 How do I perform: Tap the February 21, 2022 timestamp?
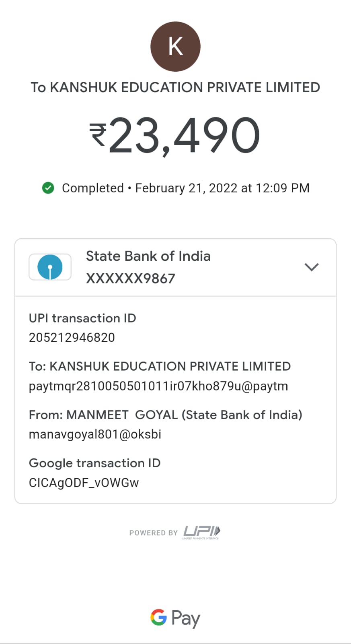click(222, 188)
